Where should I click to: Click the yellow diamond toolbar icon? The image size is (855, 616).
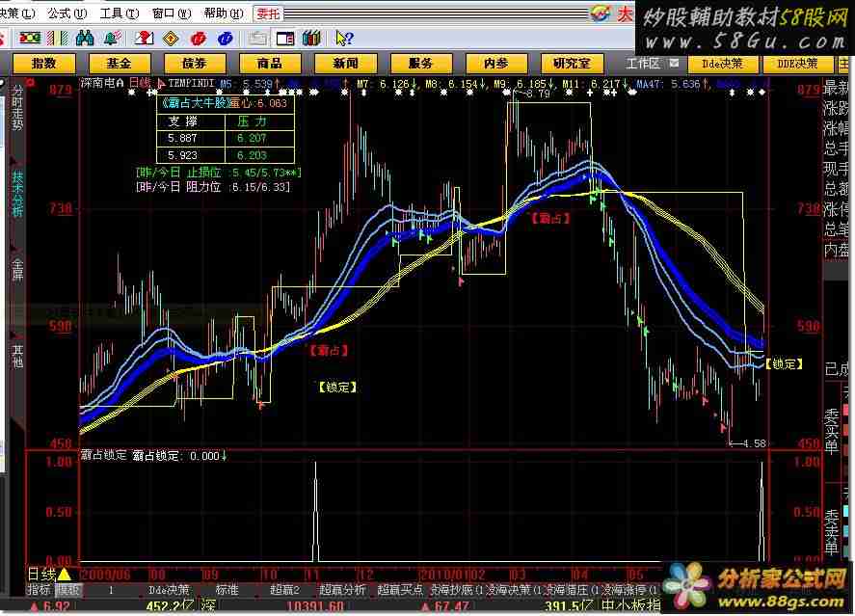pyautogui.click(x=171, y=38)
